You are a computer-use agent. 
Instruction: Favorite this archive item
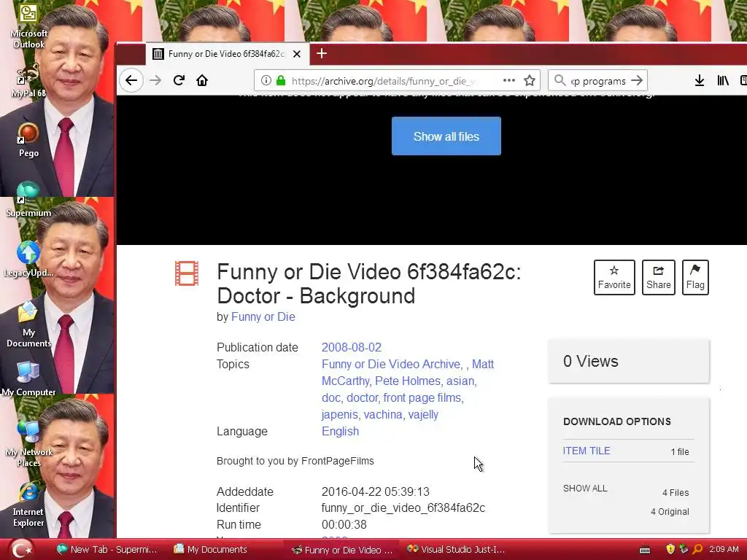pos(614,277)
